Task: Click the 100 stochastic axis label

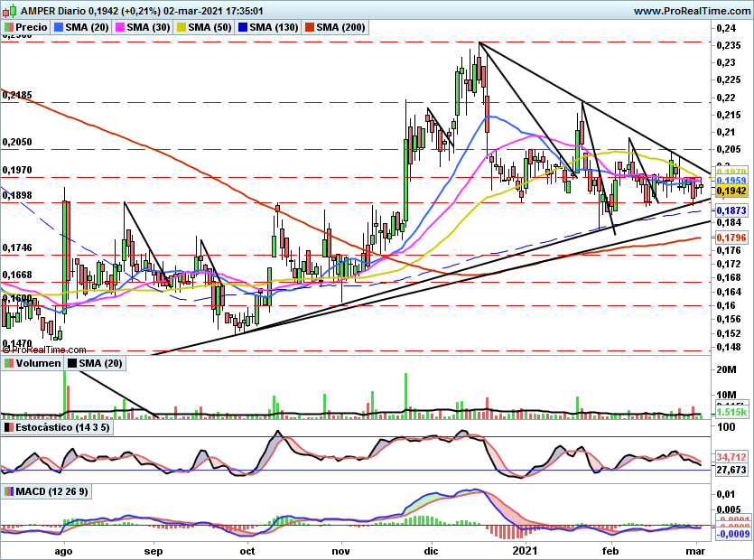Action: [726, 427]
